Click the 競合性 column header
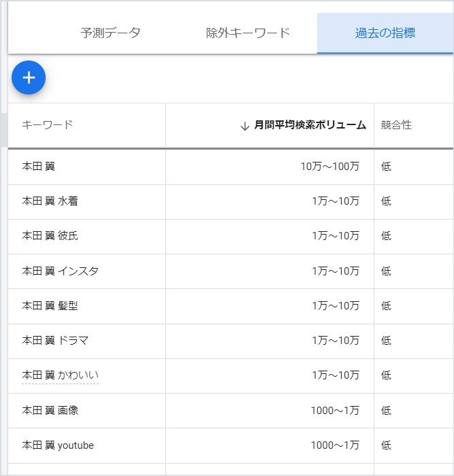This screenshot has width=454, height=476. point(396,124)
